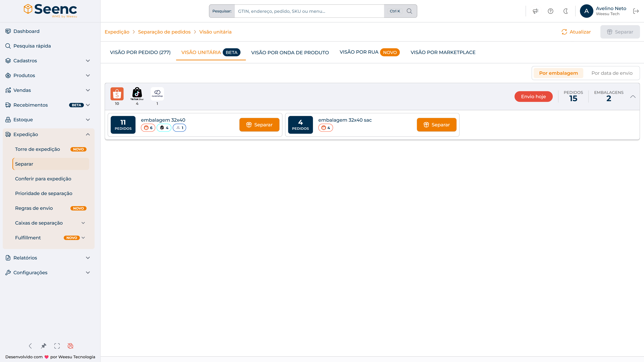Collapse the Expedição menu

[x=47, y=134]
